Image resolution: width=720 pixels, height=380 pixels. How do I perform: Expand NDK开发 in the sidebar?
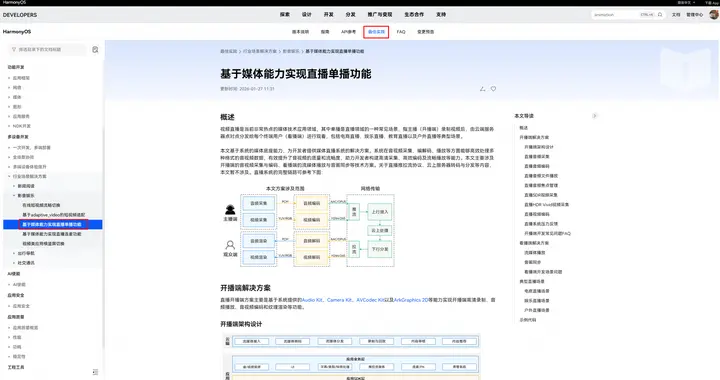22,126
